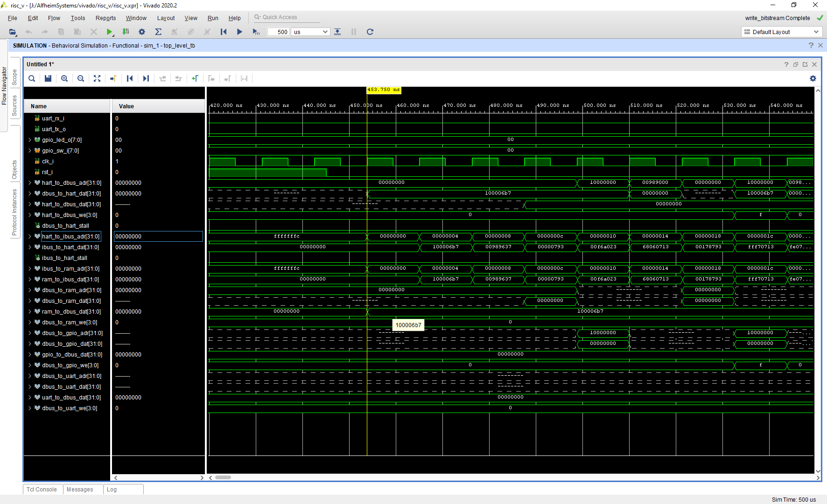The width and height of the screenshot is (827, 504).
Task: Generate bitstream icon in toolbar
Action: click(126, 32)
